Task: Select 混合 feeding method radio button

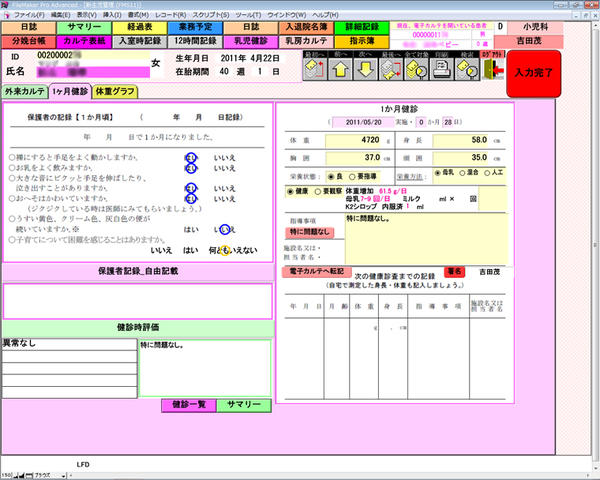Action: 462,173
